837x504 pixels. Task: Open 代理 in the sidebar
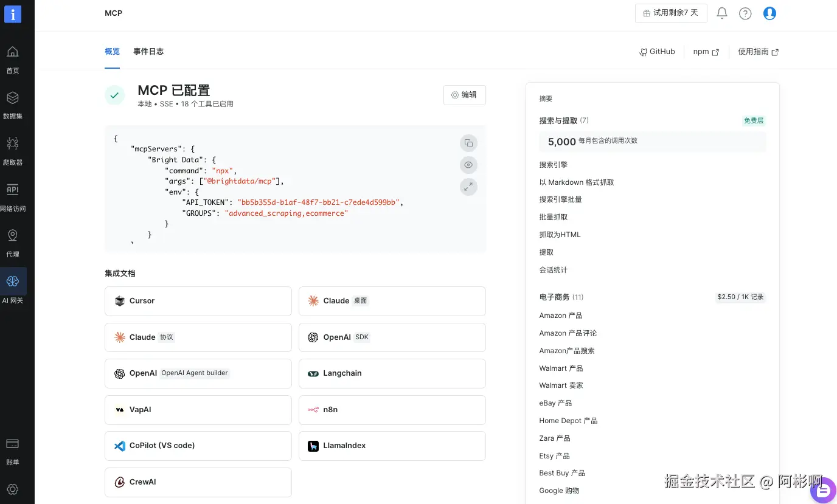point(13,243)
